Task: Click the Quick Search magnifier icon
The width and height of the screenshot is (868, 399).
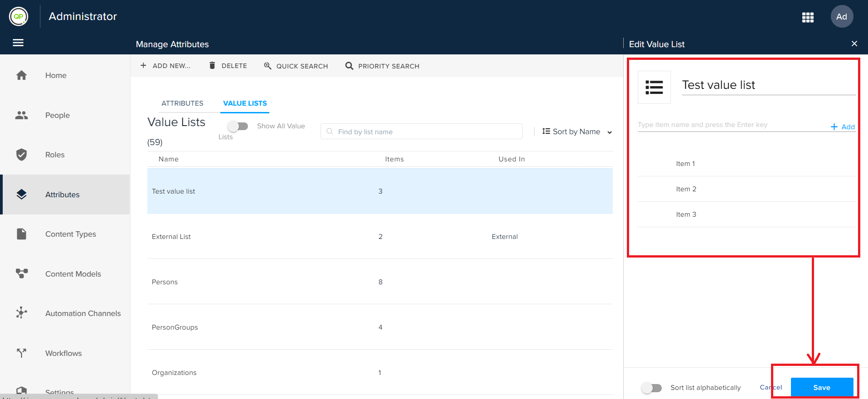Action: [268, 66]
